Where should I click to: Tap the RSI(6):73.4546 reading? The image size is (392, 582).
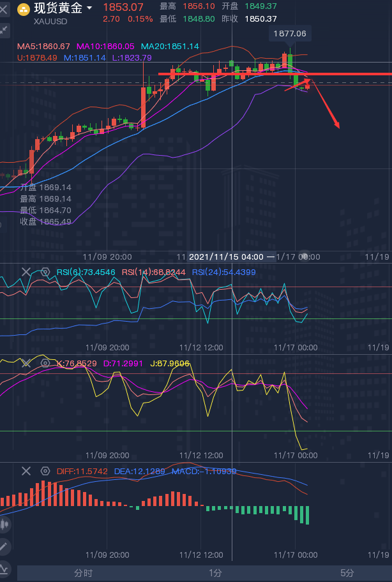[86, 272]
